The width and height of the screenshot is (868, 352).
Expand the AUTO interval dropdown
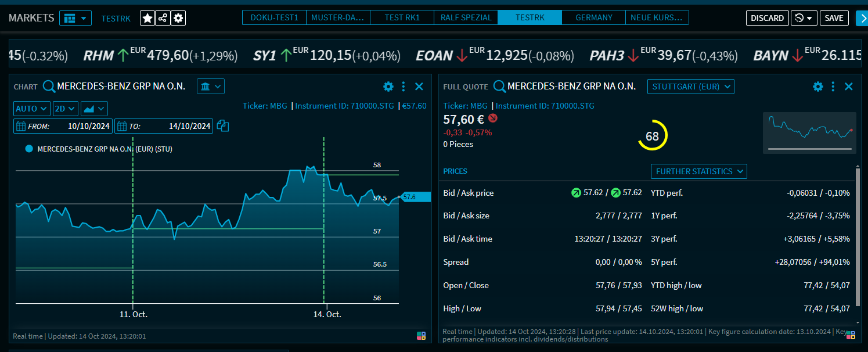pyautogui.click(x=32, y=109)
